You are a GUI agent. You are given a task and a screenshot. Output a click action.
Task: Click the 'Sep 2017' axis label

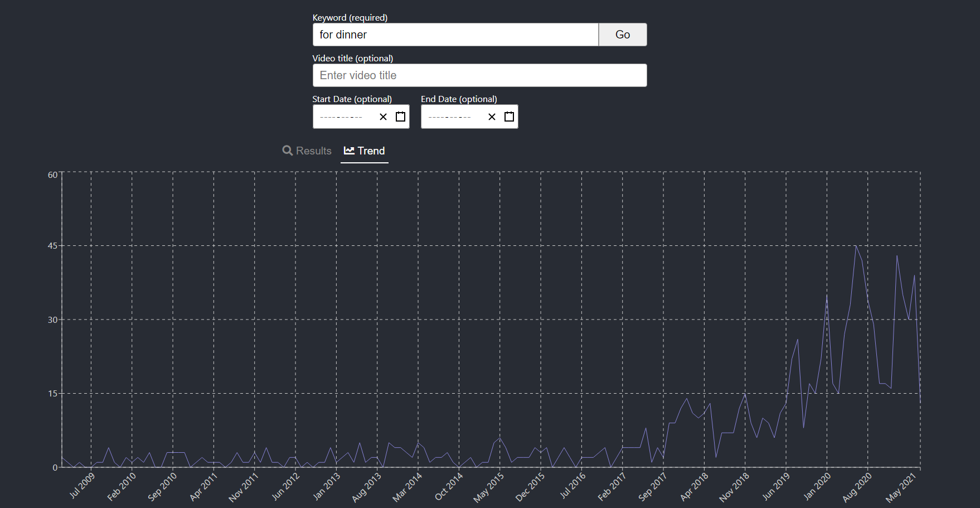653,487
